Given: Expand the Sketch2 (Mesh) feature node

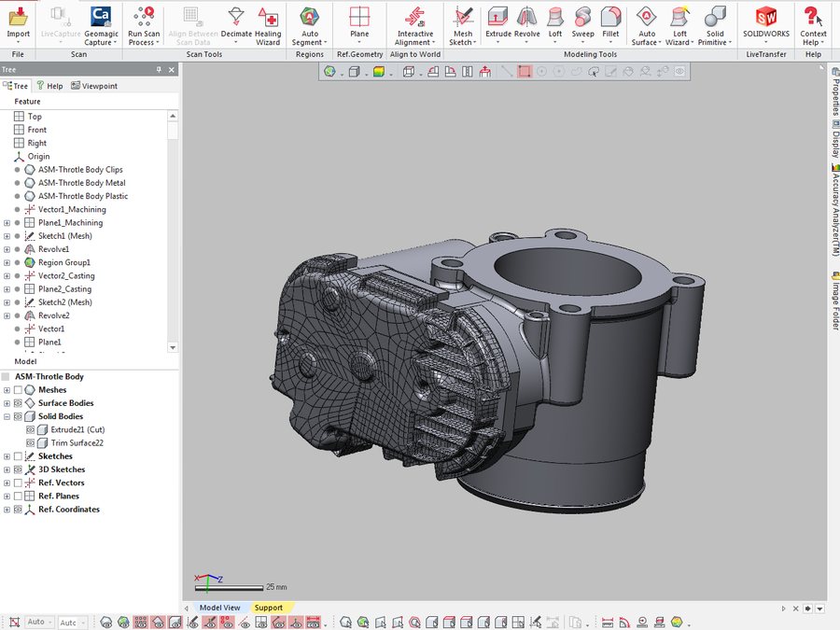Looking at the screenshot, I should point(7,302).
